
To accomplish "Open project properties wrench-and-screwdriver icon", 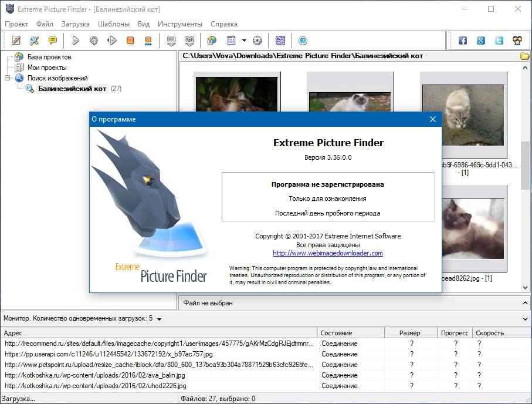I will [x=34, y=41].
